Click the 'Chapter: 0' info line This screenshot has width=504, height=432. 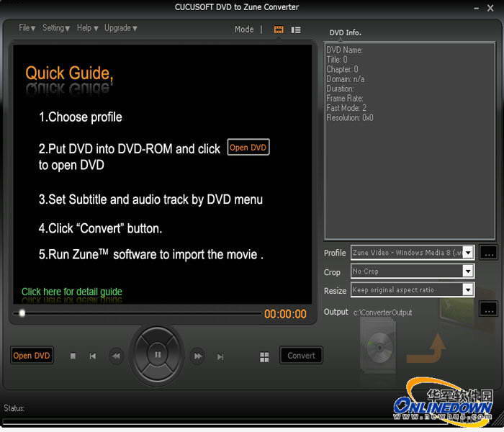(x=342, y=69)
